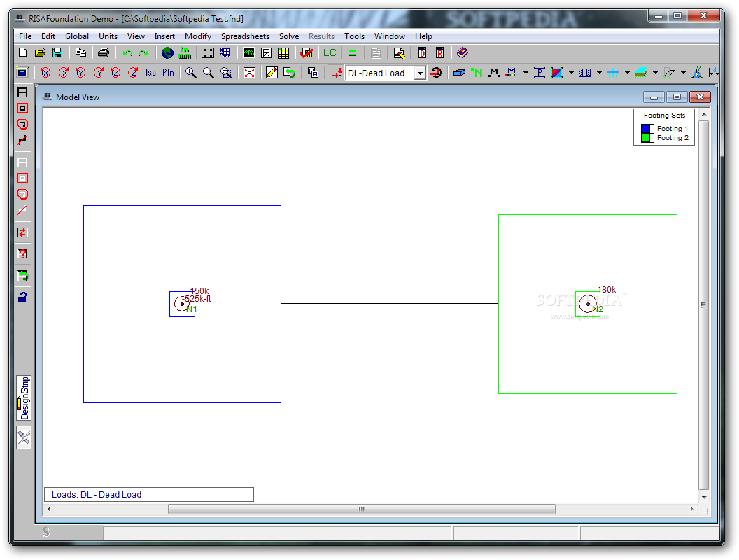
Task: Toggle display of loads button
Action: click(x=337, y=73)
